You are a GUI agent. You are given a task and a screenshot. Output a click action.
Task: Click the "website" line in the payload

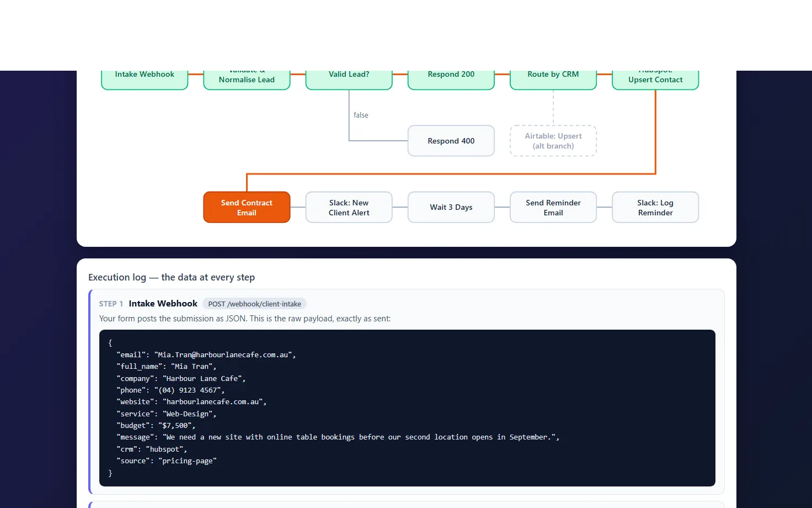[191, 402]
